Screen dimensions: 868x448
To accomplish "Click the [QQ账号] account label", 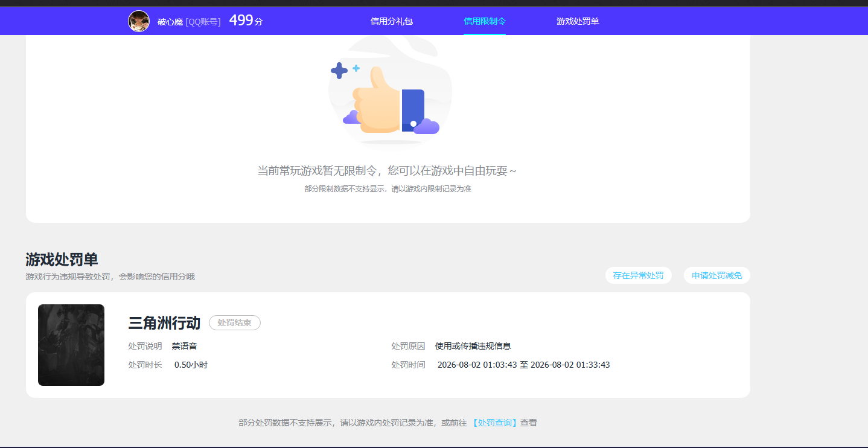I will tap(203, 22).
